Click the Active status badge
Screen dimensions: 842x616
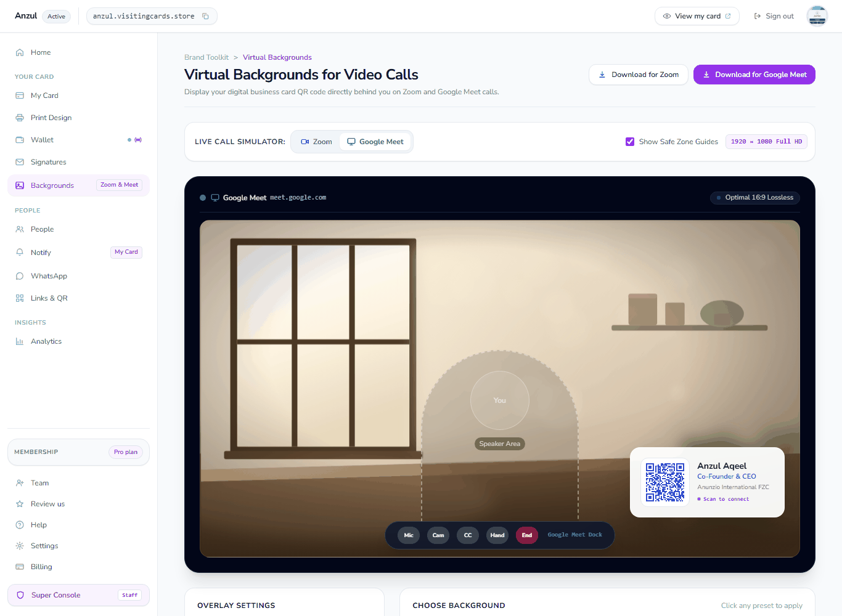tap(56, 17)
